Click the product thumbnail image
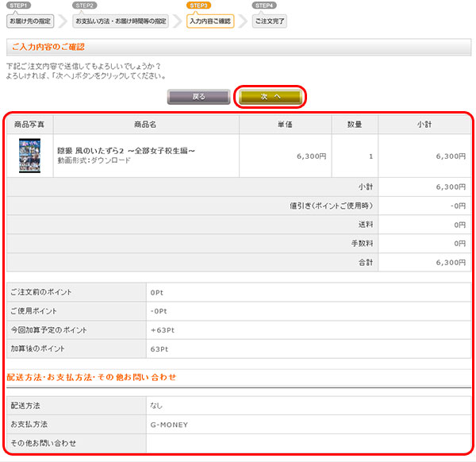 coord(29,156)
